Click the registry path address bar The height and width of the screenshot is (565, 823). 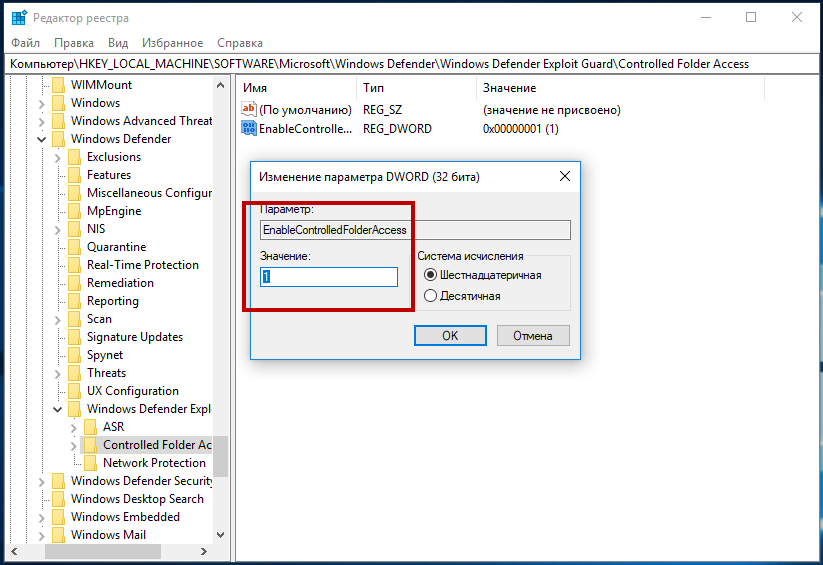(412, 64)
